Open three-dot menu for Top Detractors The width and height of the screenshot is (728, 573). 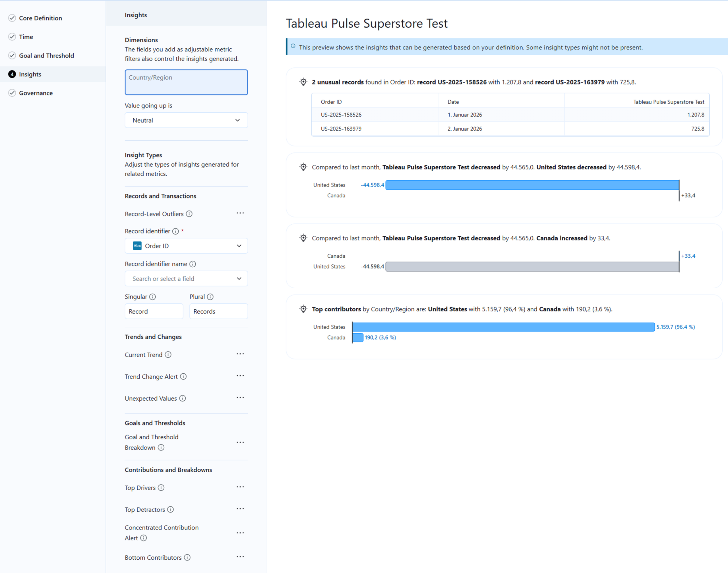click(x=240, y=508)
